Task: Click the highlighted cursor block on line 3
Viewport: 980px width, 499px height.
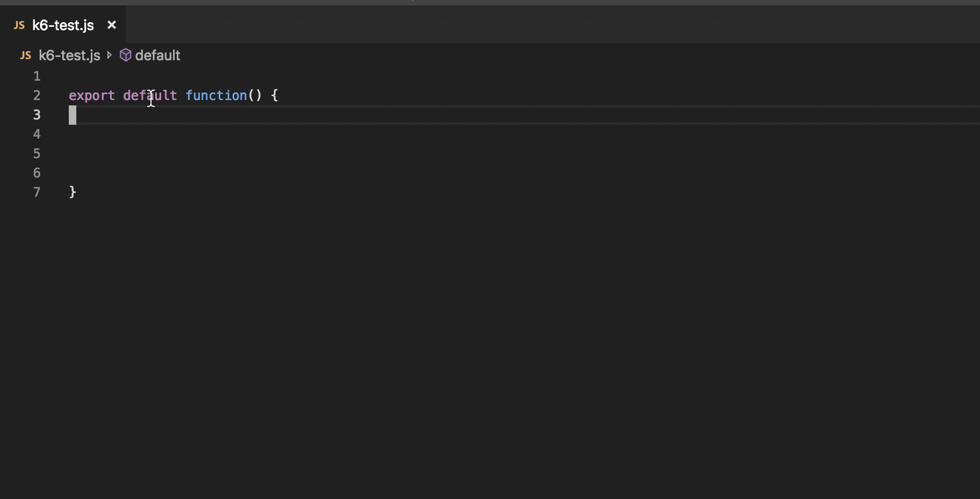Action: (73, 115)
